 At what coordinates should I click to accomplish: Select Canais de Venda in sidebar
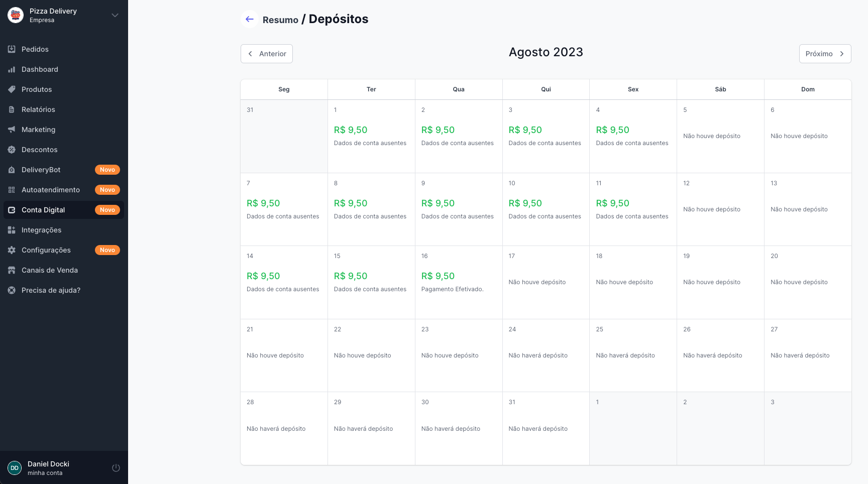coord(49,270)
